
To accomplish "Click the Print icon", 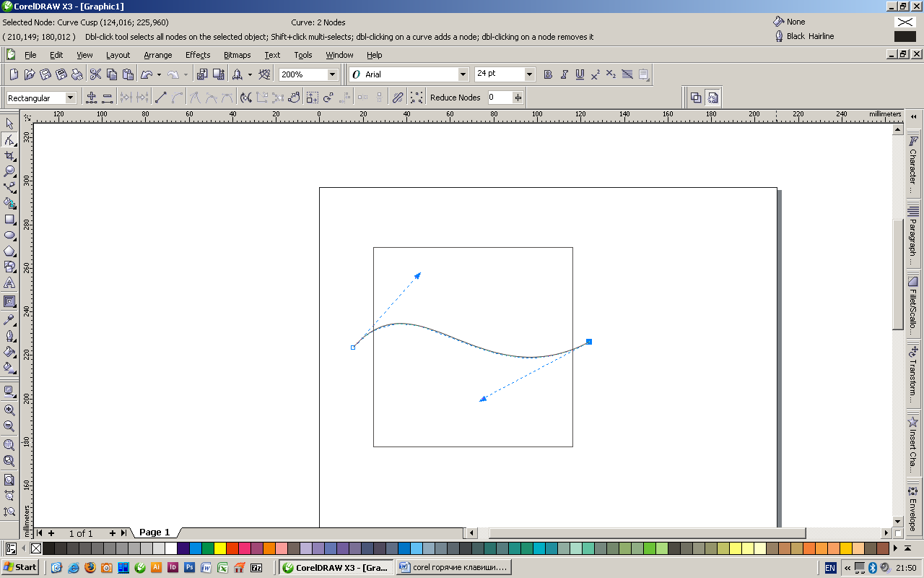I will coord(77,74).
